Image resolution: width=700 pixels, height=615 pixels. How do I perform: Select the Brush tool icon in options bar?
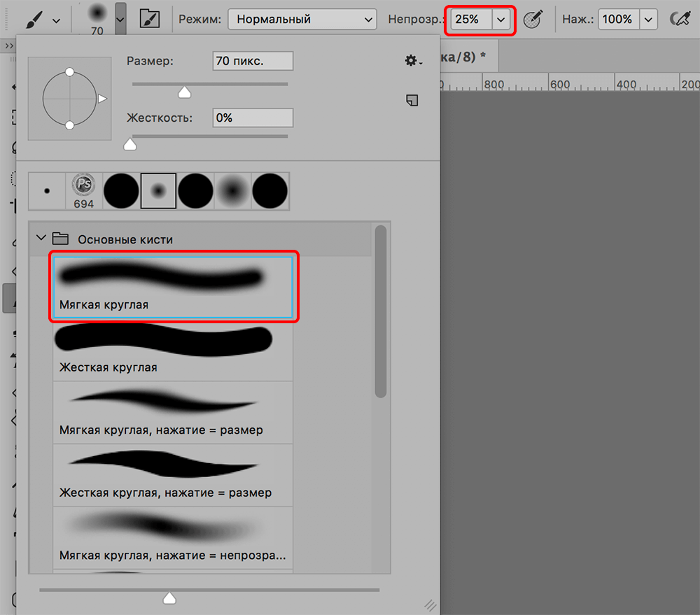pos(34,20)
